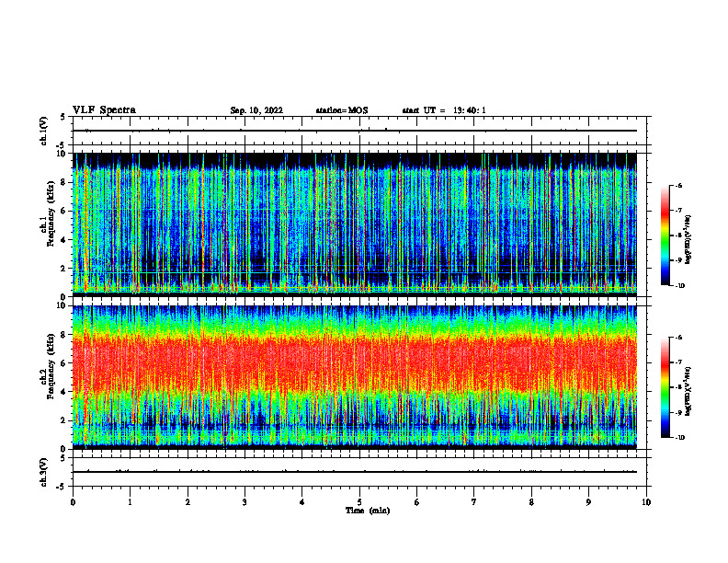Click the "2" kHz tick on ch.2 axis
The image size is (728, 563).
click(64, 420)
